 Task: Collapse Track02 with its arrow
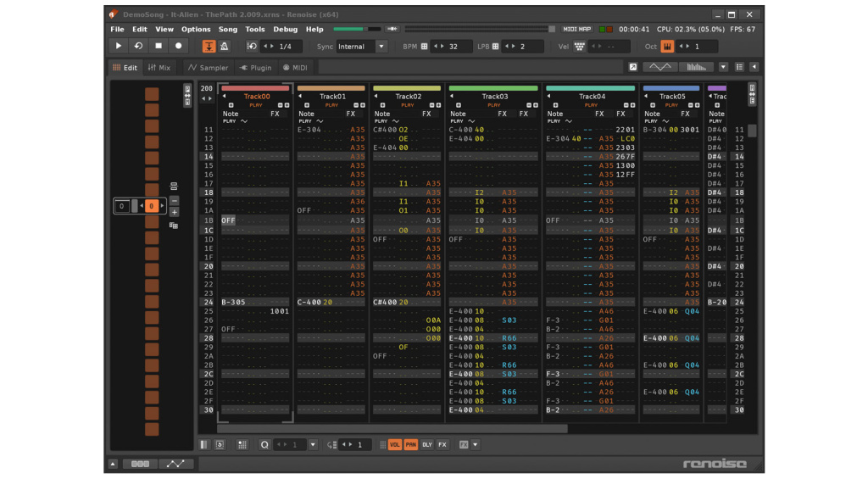pyautogui.click(x=376, y=96)
